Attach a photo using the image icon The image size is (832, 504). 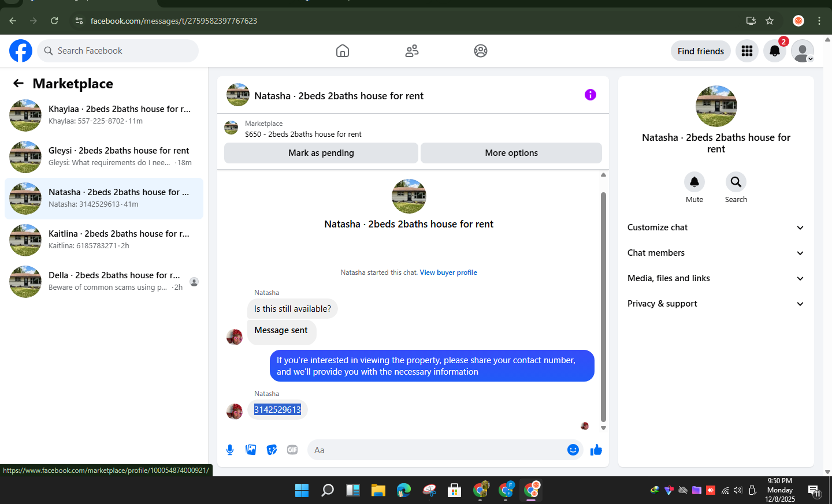[251, 450]
